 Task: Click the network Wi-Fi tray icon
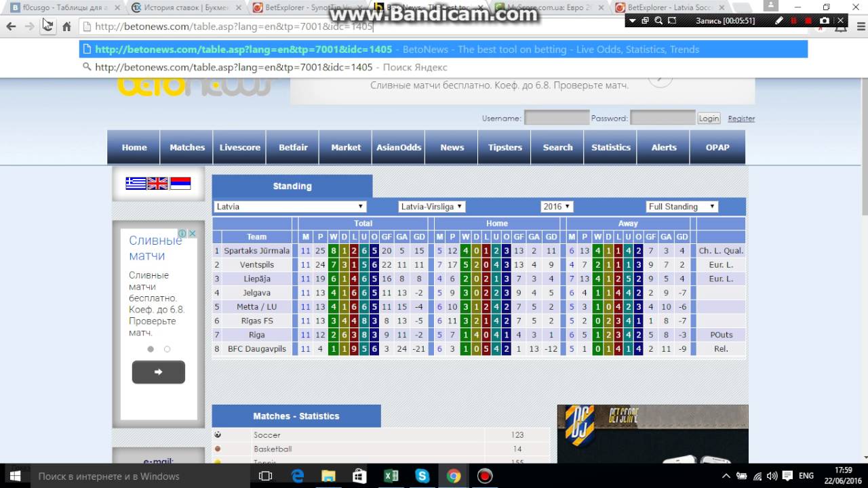[757, 476]
